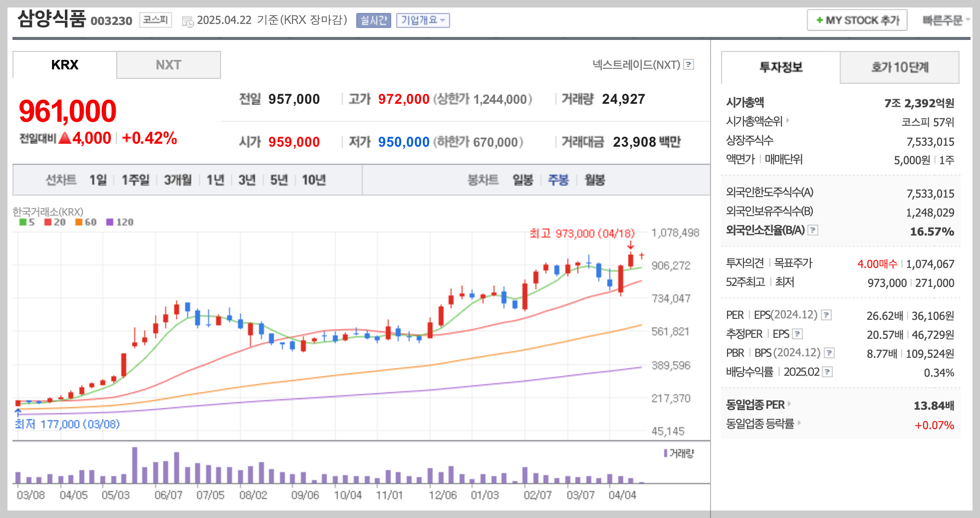Screen dimensions: 980x518
Task: Open help icon next to 추정PER EPS
Action: [797, 334]
